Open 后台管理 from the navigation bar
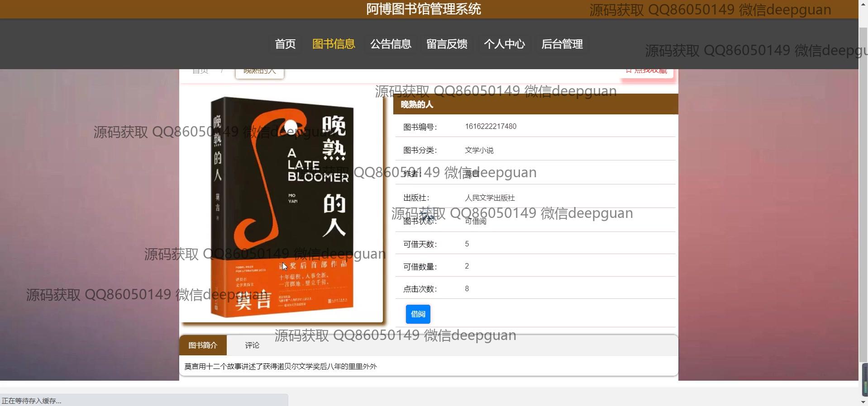This screenshot has width=868, height=406. [x=562, y=44]
